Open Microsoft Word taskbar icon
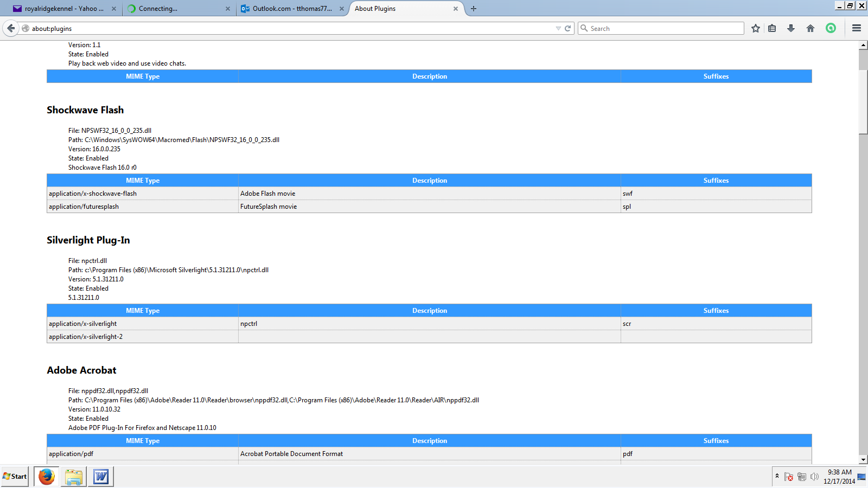This screenshot has height=488, width=868. (x=101, y=477)
